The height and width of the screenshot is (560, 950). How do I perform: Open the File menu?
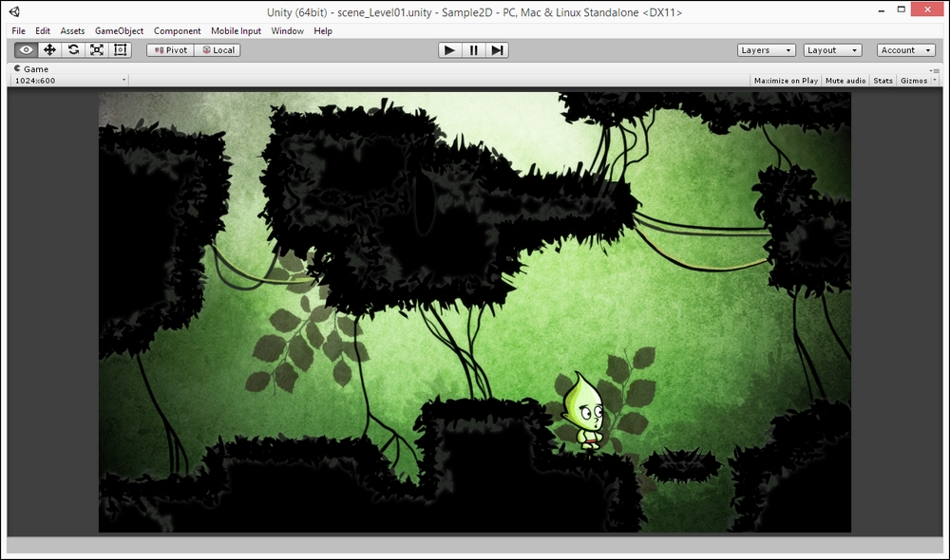[19, 31]
